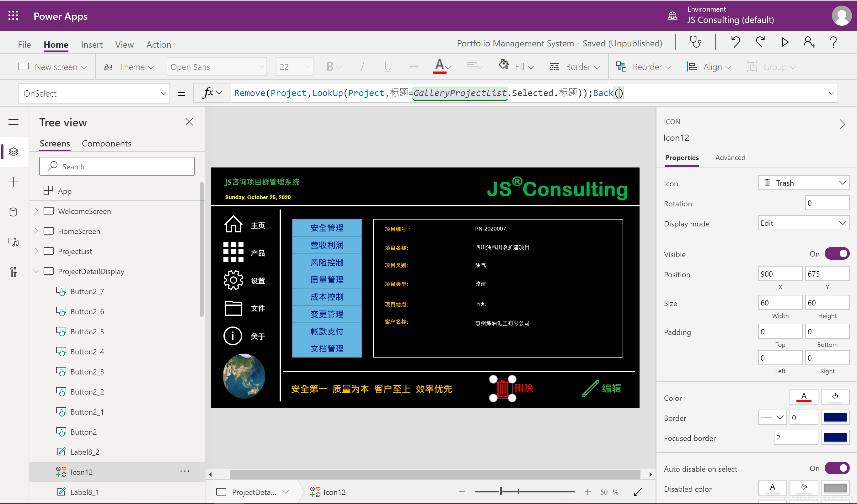857x504 pixels.
Task: Open Advanced tools icon in left rail
Action: pos(13,272)
